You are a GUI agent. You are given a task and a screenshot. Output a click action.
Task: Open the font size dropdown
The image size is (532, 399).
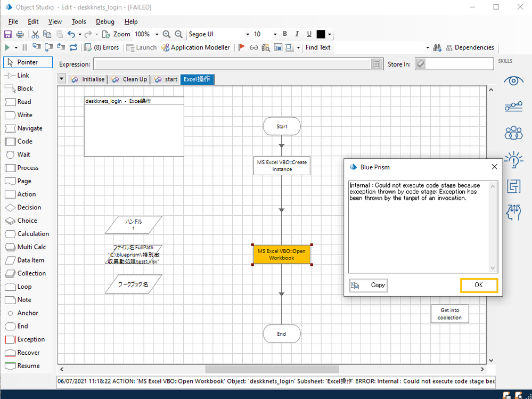click(274, 34)
